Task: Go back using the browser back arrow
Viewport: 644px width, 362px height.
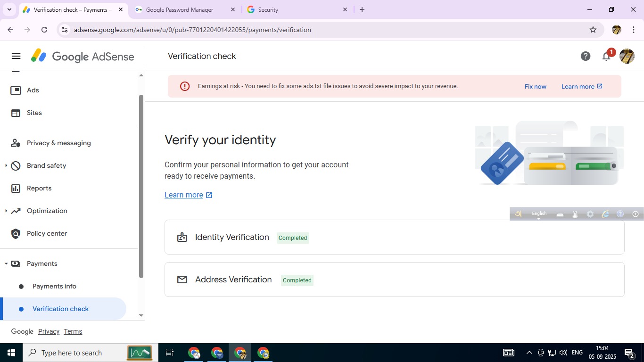Action: click(10, 30)
